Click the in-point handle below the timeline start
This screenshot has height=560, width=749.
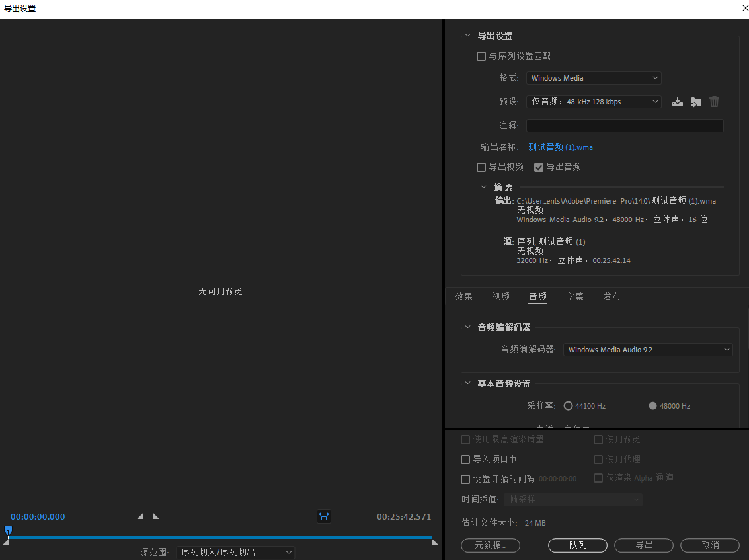pos(6,542)
